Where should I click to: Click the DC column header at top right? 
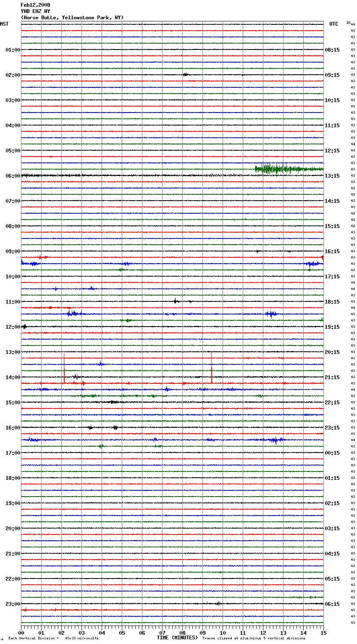(x=349, y=23)
